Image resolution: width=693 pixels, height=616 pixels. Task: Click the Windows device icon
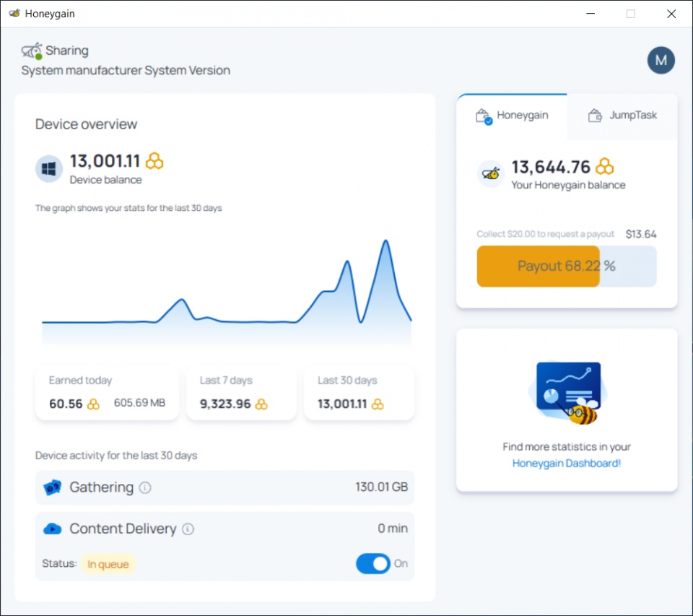(x=48, y=168)
